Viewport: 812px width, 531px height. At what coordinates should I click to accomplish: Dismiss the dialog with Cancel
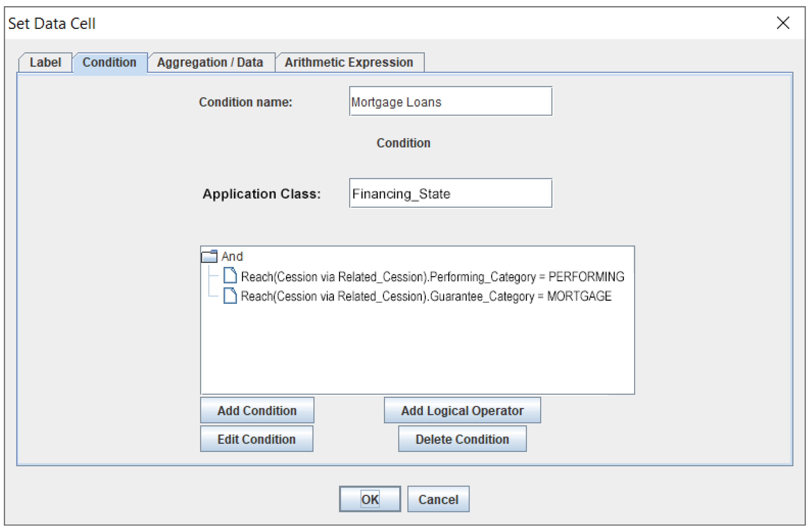pos(438,500)
